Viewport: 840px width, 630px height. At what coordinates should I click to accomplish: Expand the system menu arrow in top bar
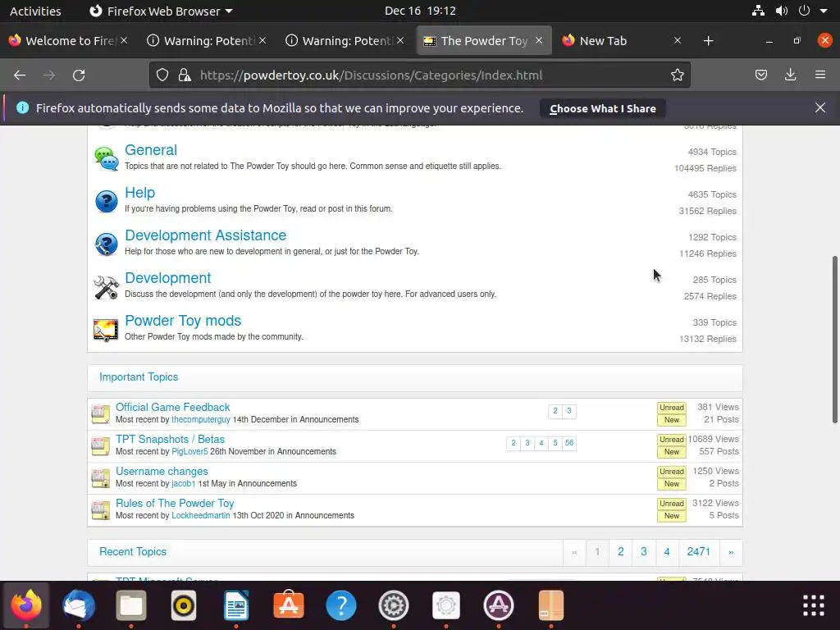[824, 11]
